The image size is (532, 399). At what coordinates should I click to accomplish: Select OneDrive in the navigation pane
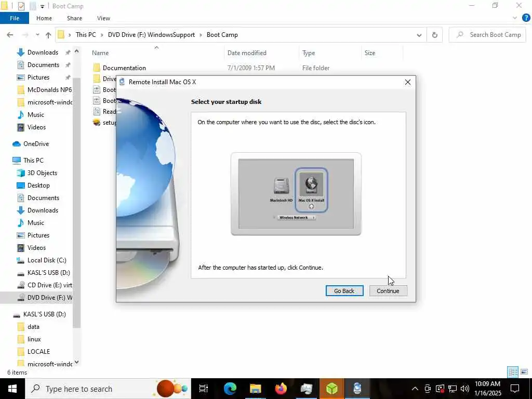(x=36, y=144)
